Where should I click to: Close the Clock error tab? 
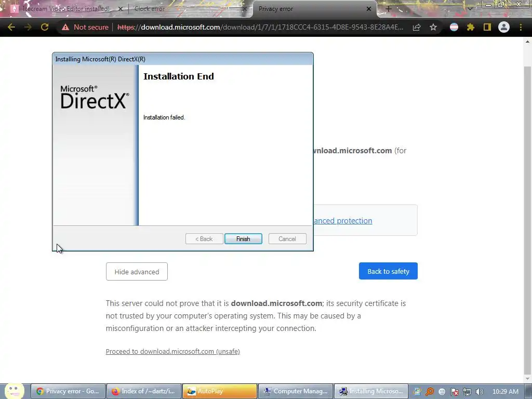244,9
